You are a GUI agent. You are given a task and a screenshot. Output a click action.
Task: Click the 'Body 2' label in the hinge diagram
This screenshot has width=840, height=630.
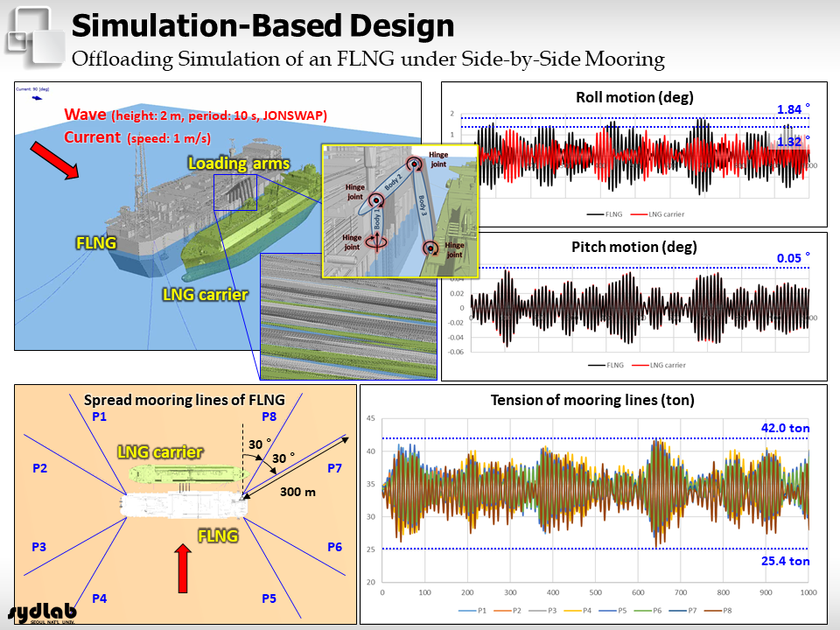(x=393, y=182)
